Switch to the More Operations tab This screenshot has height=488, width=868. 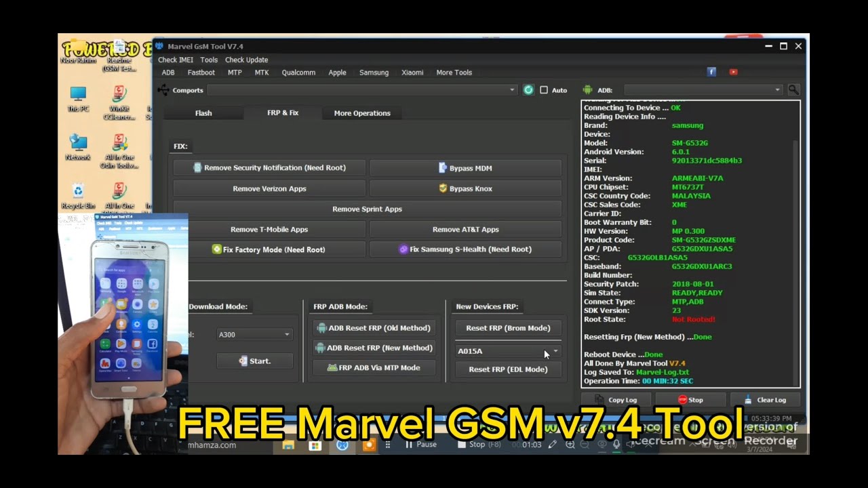[362, 113]
